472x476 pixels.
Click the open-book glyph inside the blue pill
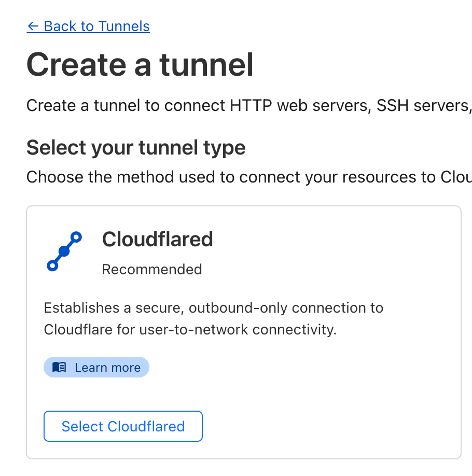coord(60,367)
